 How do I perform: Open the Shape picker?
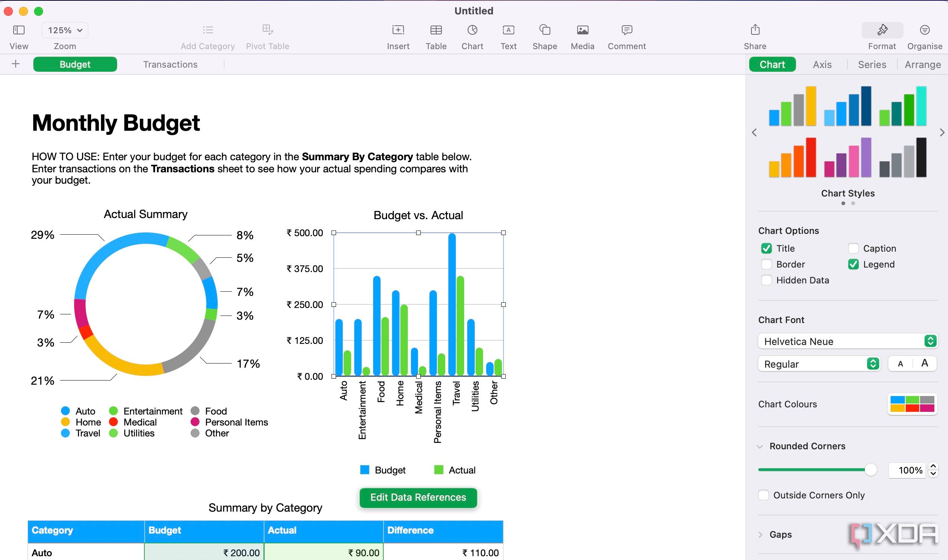(x=545, y=30)
